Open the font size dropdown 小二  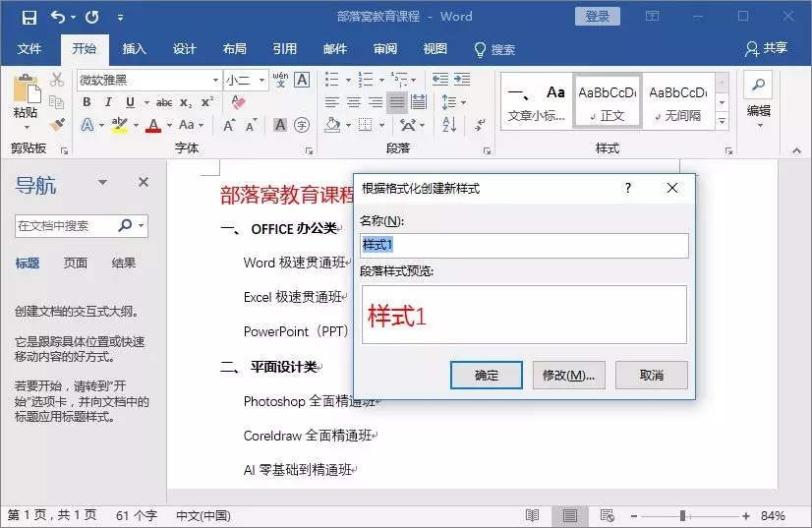tap(262, 80)
